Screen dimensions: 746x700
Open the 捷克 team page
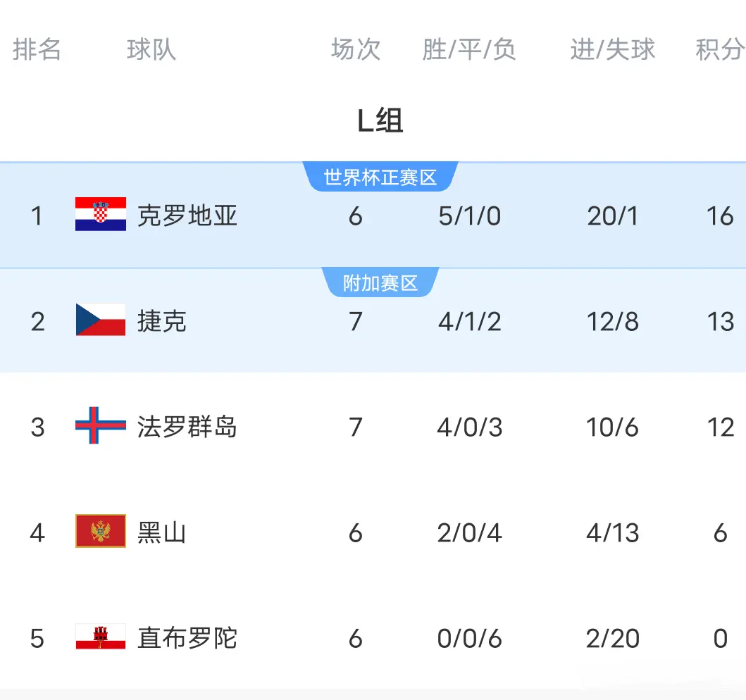(x=162, y=321)
